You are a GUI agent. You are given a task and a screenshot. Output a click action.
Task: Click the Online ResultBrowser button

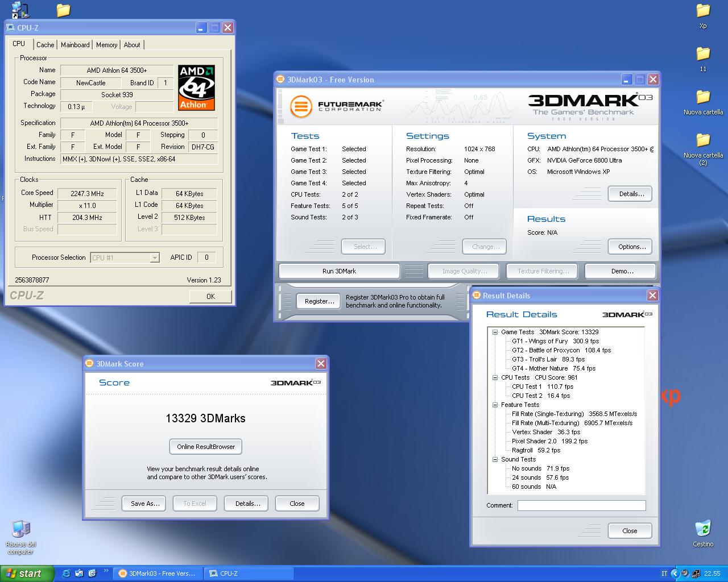click(x=206, y=447)
